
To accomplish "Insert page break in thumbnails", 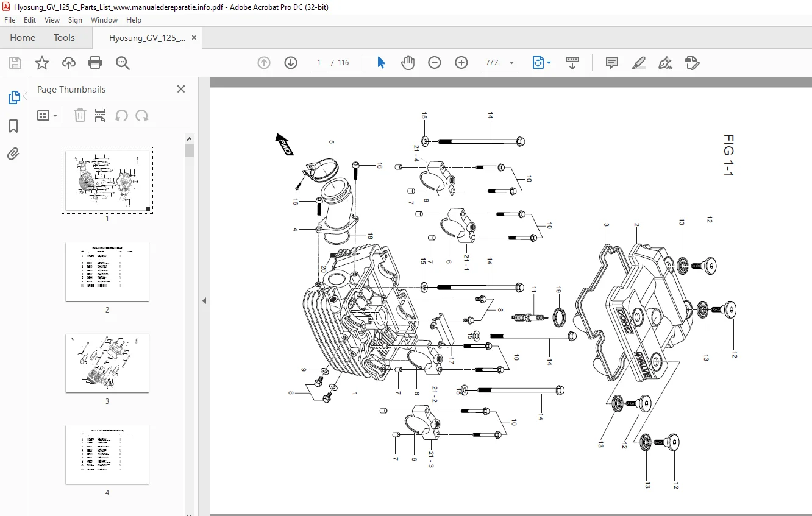I will [x=101, y=116].
